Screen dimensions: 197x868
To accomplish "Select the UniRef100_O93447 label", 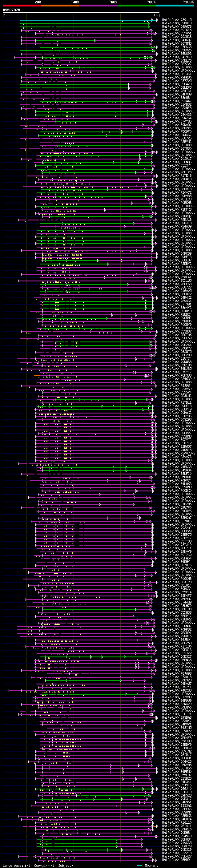I will (x=177, y=101).
